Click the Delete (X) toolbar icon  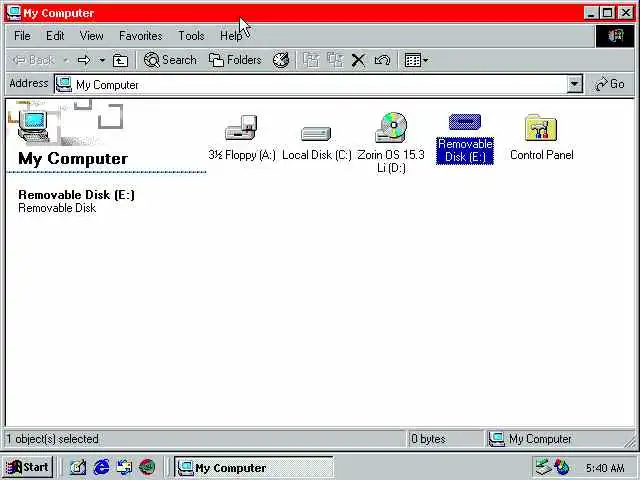click(x=358, y=60)
